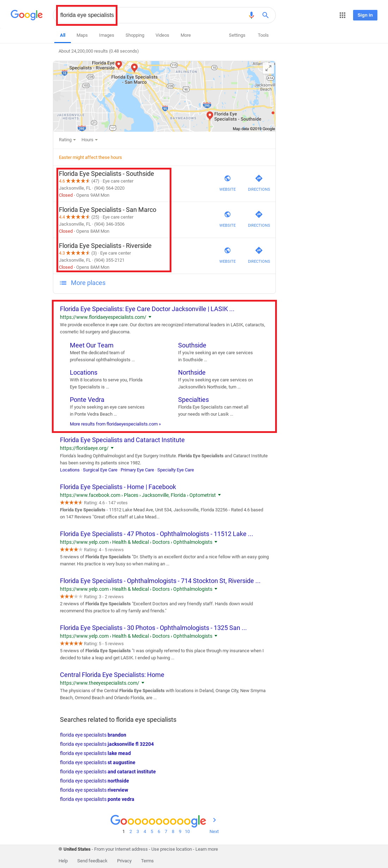Click the Riverside map pin marker

tap(119, 65)
